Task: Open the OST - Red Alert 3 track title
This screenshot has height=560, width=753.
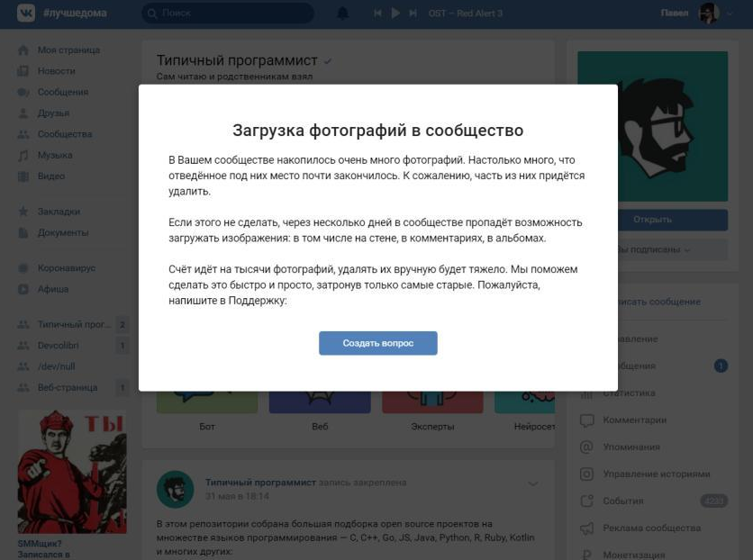Action: (x=466, y=14)
